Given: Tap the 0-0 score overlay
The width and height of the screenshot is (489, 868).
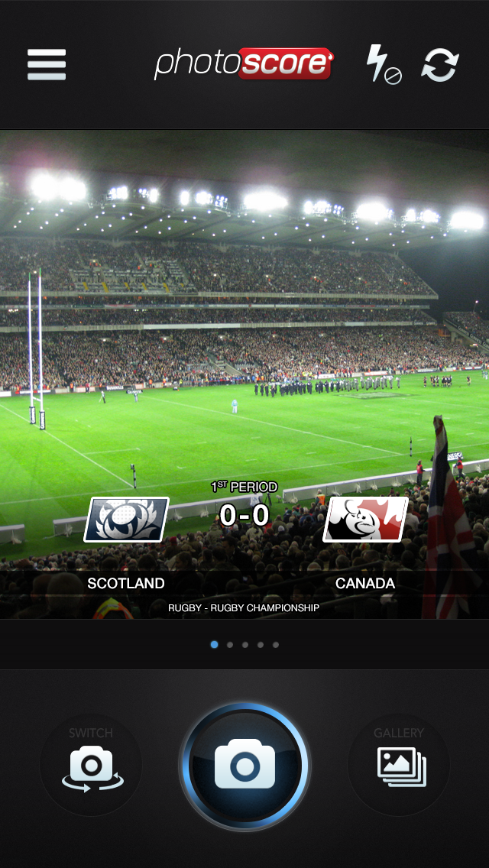Looking at the screenshot, I should pyautogui.click(x=244, y=515).
